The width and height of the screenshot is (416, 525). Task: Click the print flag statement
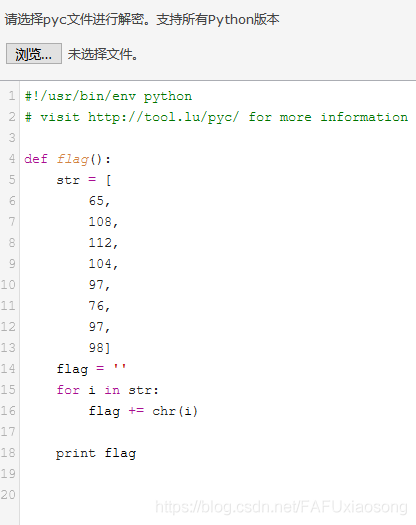(x=96, y=453)
